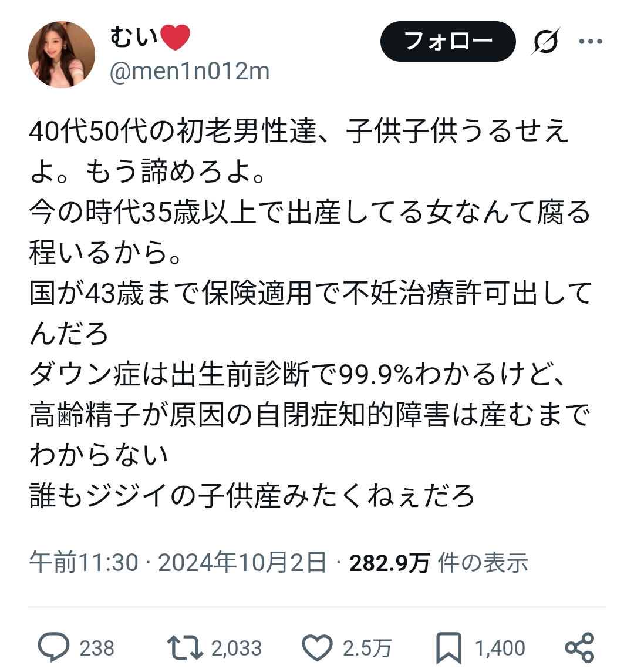
Task: Open the 2024年10月2日 date link
Action: coord(242,562)
